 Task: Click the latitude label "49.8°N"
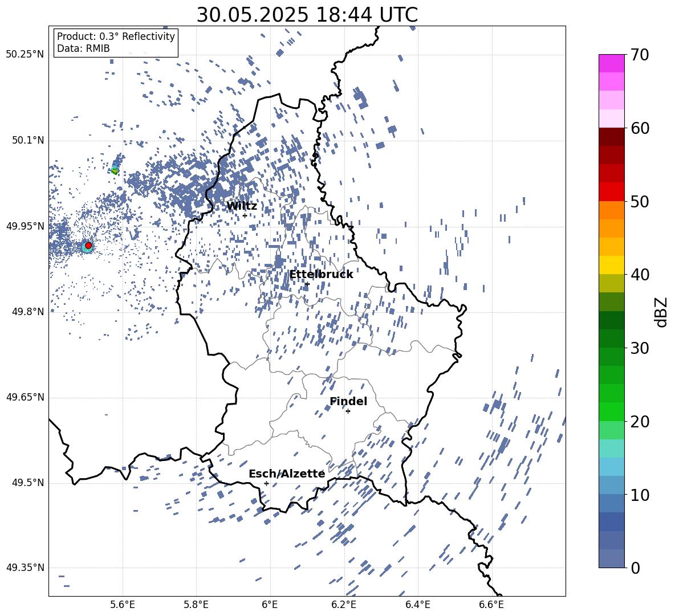coord(27,312)
